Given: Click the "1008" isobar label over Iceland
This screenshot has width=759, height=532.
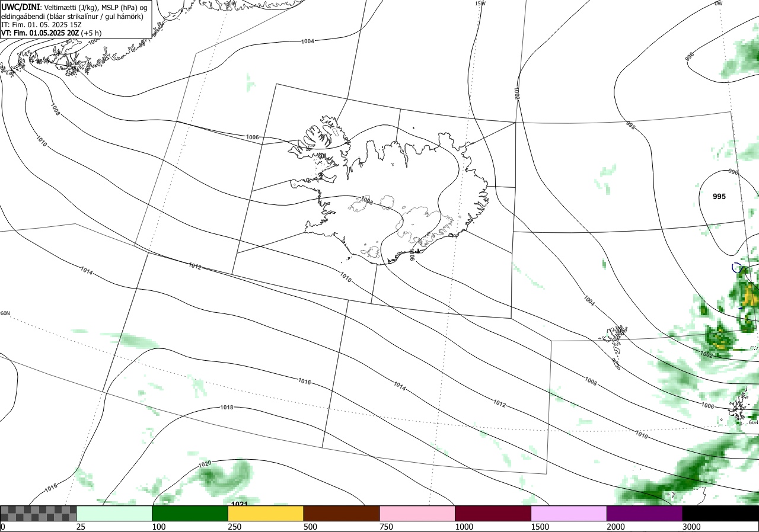Looking at the screenshot, I should coord(366,201).
